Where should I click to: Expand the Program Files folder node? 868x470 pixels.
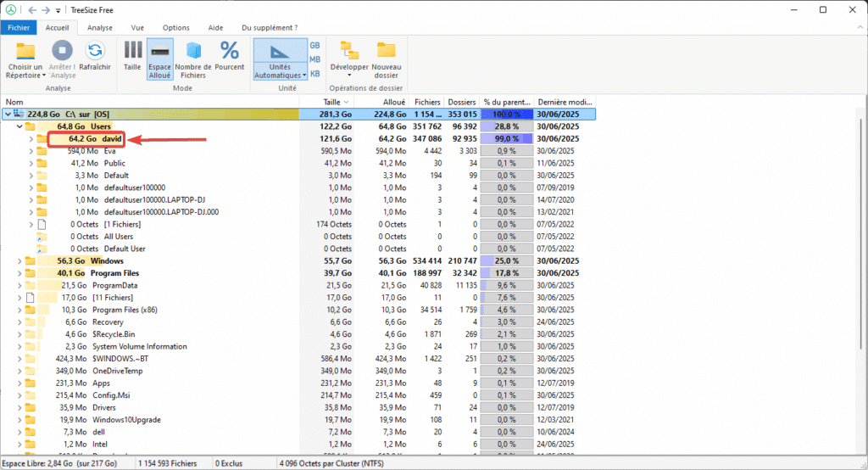pos(19,273)
